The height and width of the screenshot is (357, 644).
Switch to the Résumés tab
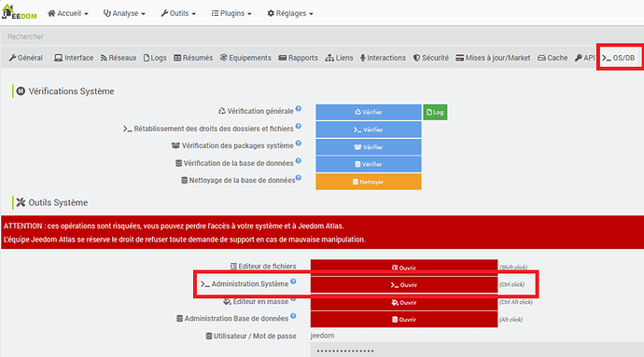[x=193, y=58]
